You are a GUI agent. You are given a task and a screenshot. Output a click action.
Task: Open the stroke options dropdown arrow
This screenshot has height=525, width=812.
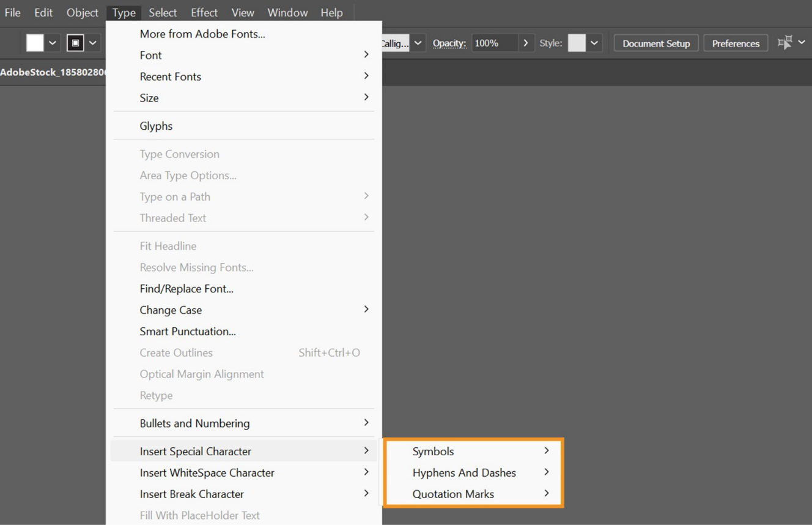click(92, 42)
